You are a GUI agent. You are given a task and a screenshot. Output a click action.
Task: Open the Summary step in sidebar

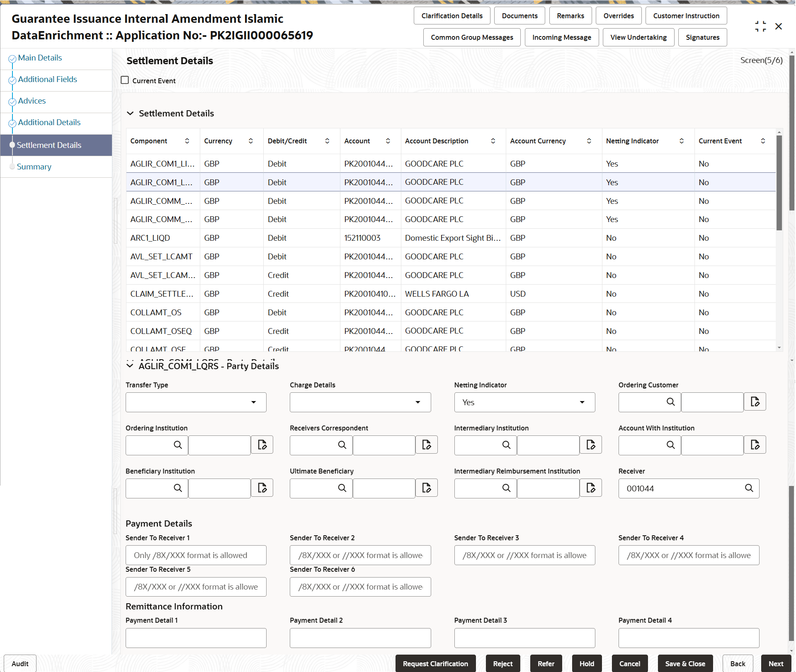point(34,167)
